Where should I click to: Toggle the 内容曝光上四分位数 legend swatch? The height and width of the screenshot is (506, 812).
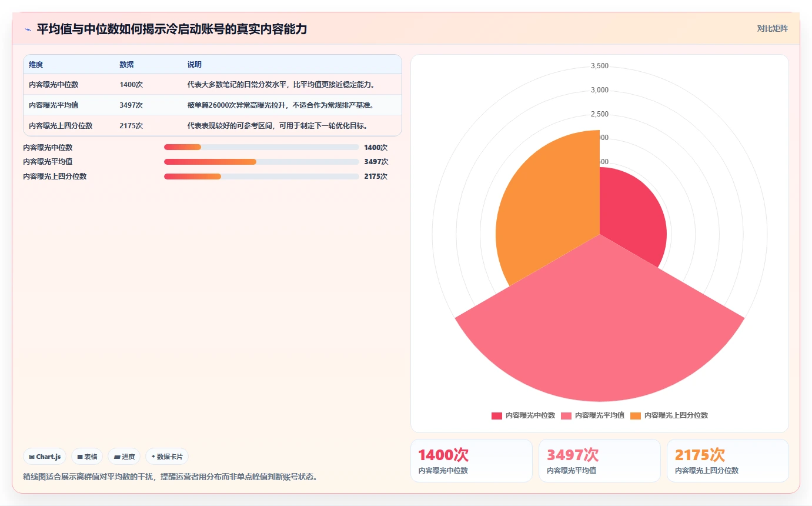click(x=636, y=415)
